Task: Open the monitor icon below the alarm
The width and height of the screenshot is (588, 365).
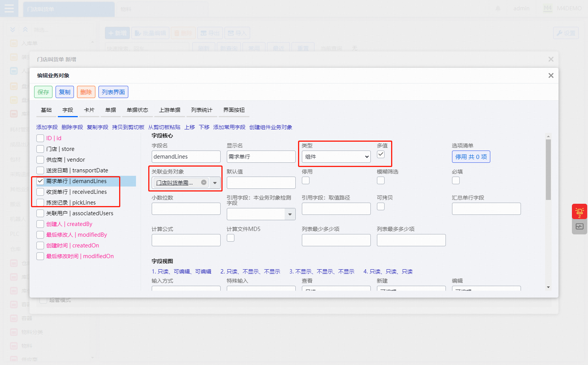Action: coord(580,227)
